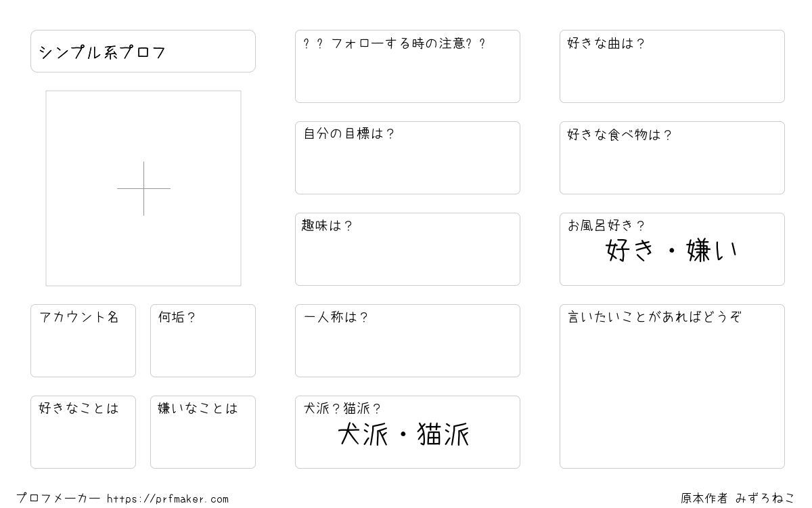
Task: Select the 趣味は？ field
Action: pos(407,249)
